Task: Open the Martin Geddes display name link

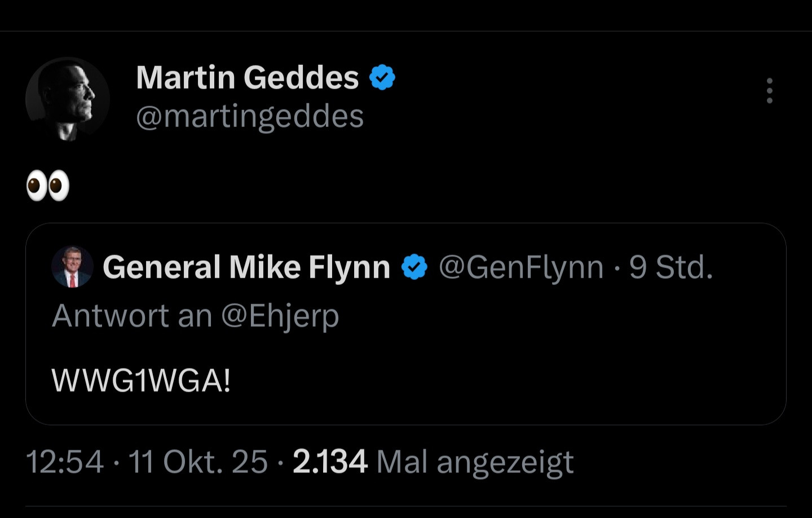Action: tap(247, 77)
